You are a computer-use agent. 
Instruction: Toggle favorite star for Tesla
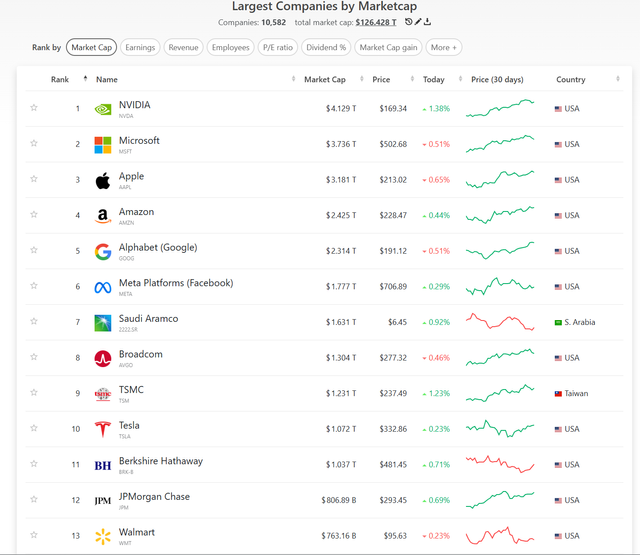pos(34,428)
